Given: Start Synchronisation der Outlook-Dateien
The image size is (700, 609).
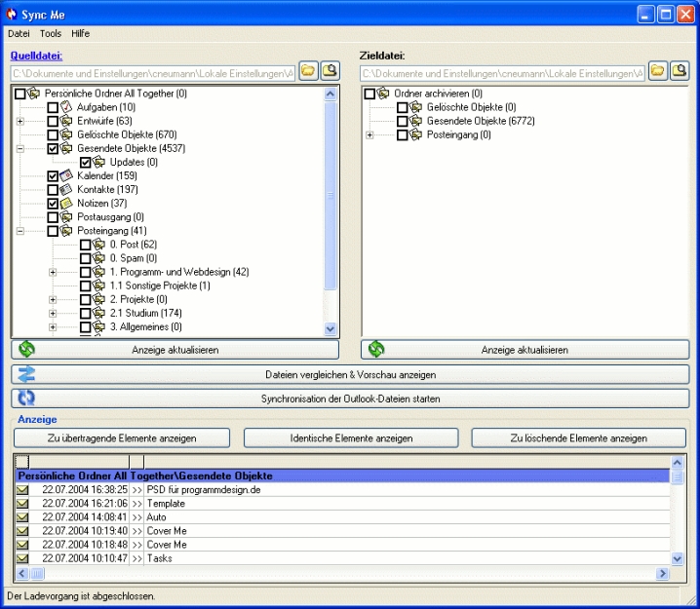Looking at the screenshot, I should coord(350,399).
